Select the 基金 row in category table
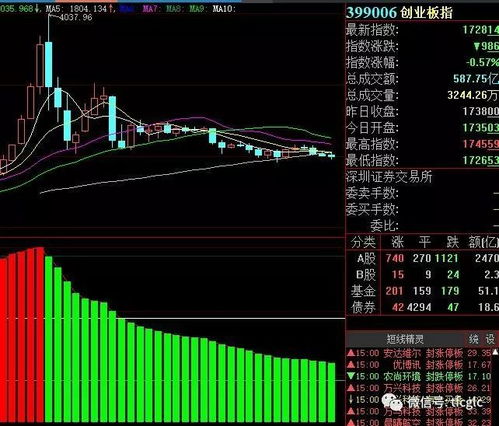This screenshot has height=426, width=499. coord(422,291)
